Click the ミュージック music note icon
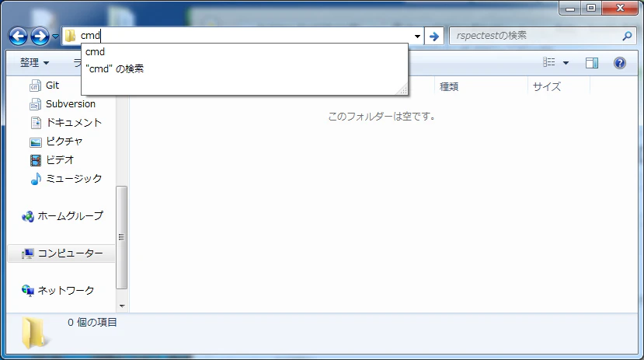Image resolution: width=644 pixels, height=360 pixels. pyautogui.click(x=37, y=179)
